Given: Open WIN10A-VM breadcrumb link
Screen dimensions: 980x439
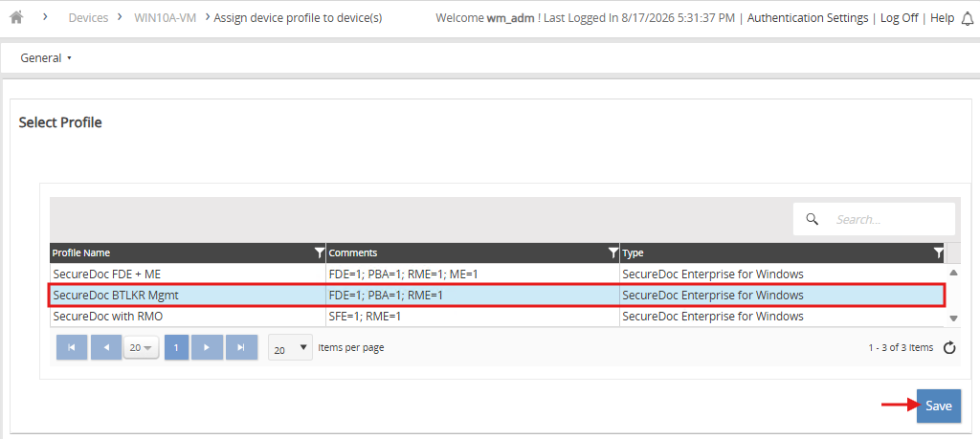Looking at the screenshot, I should [165, 17].
